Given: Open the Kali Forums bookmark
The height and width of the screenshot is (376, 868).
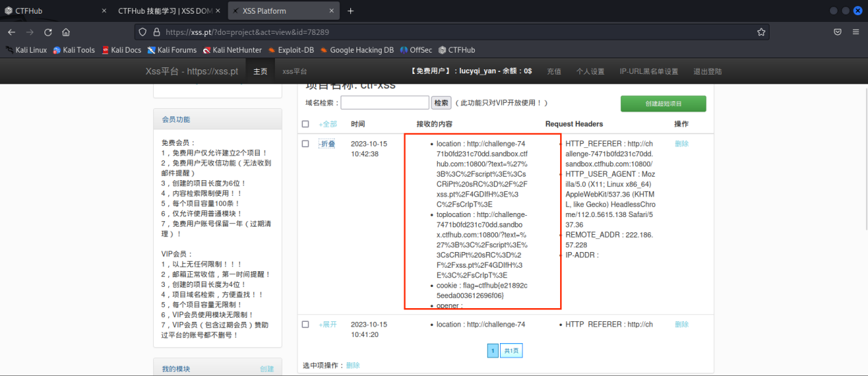Looking at the screenshot, I should (172, 50).
